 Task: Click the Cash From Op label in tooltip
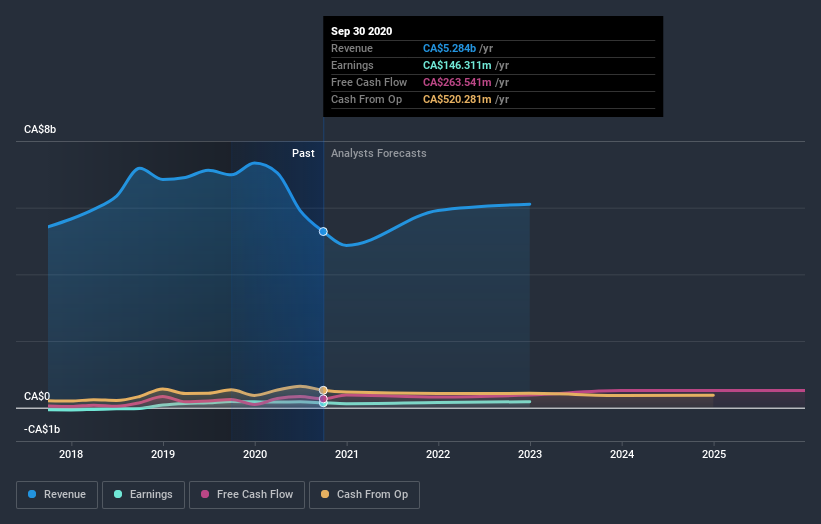coord(367,99)
